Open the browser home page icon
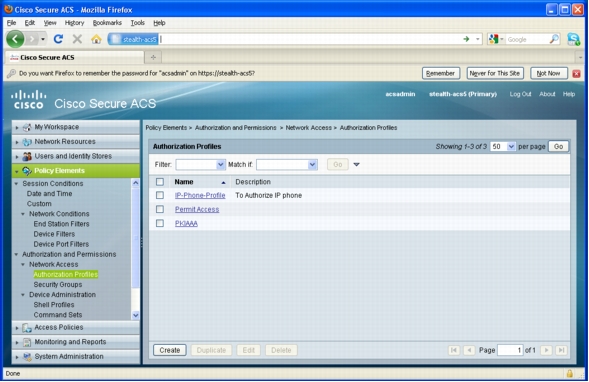Viewport: 589px width, 382px height. 96,39
